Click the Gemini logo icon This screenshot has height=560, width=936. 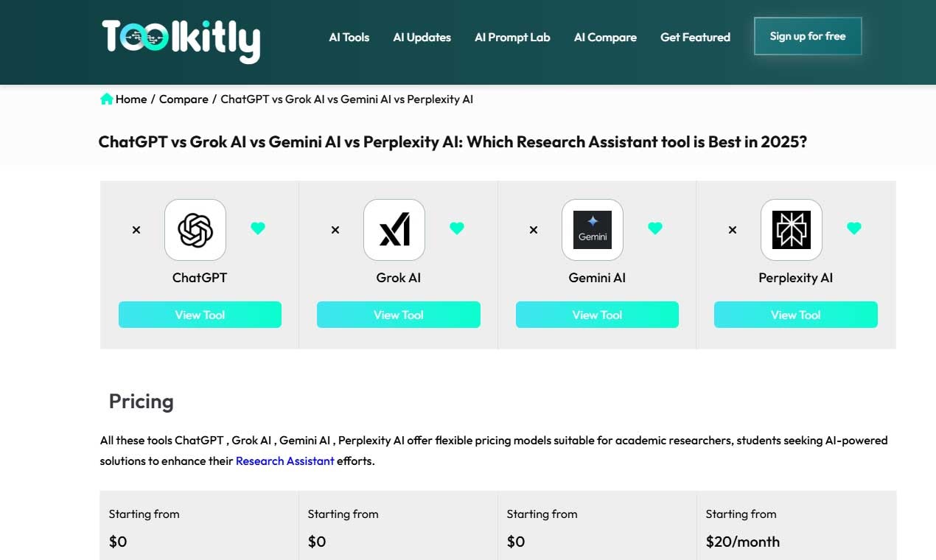point(593,230)
